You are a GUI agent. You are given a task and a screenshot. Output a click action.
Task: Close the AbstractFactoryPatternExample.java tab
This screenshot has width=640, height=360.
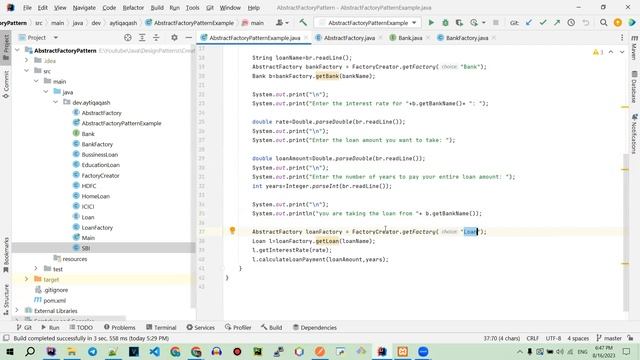pyautogui.click(x=306, y=38)
